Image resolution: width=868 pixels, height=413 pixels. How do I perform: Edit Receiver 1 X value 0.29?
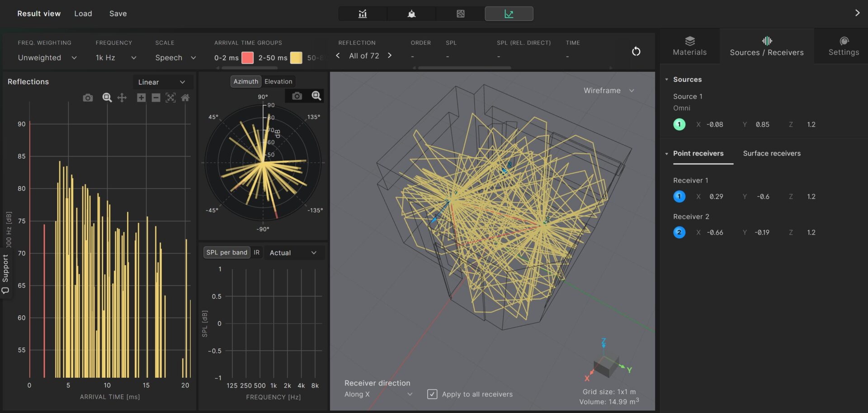(716, 197)
